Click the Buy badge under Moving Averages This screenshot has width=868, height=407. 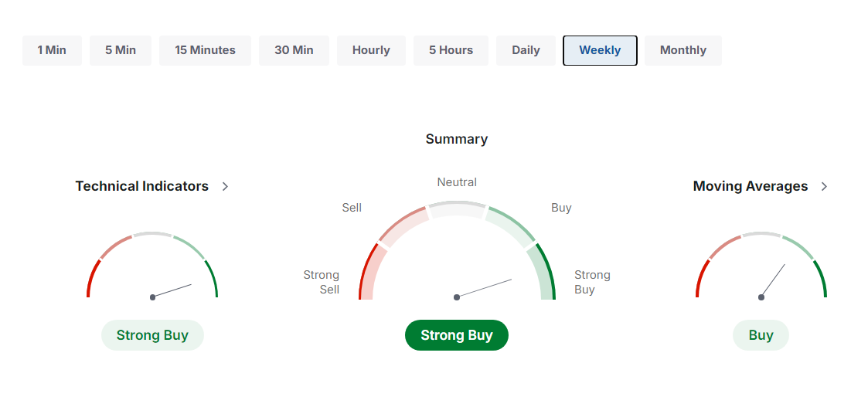point(761,335)
